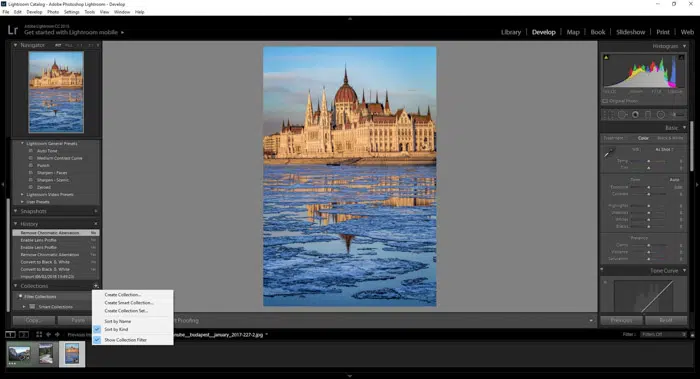Choose Color treatment

point(643,138)
